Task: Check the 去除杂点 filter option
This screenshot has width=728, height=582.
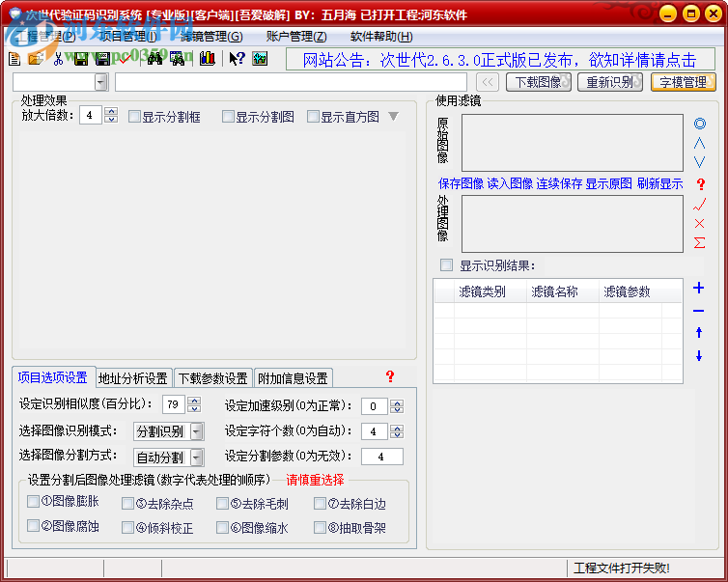Action: [128, 503]
